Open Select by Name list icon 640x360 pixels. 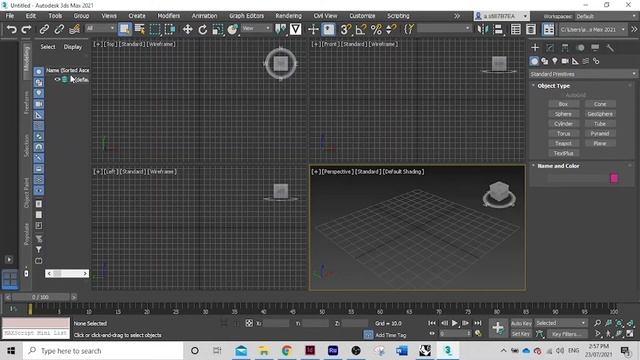point(140,29)
